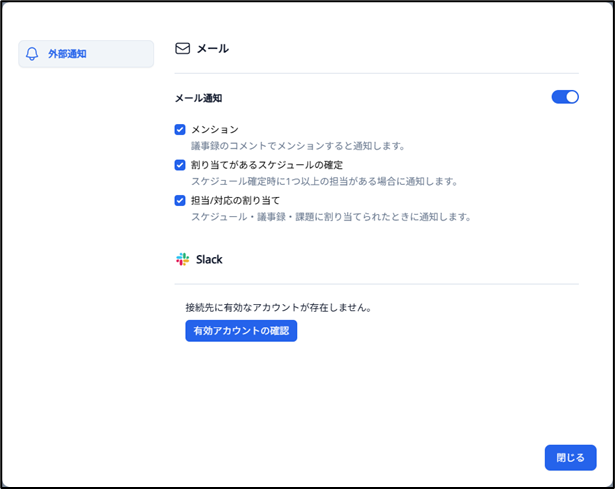Click the 割り当てがあるスケジュールの確定 label text
This screenshot has width=615, height=489.
(267, 165)
